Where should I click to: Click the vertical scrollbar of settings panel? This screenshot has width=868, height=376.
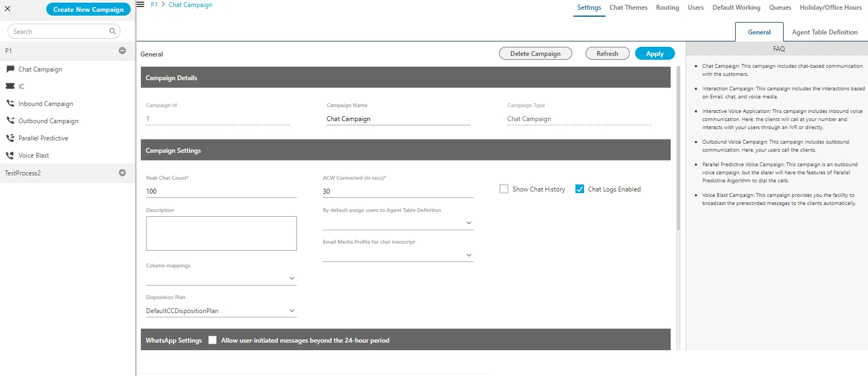click(678, 148)
